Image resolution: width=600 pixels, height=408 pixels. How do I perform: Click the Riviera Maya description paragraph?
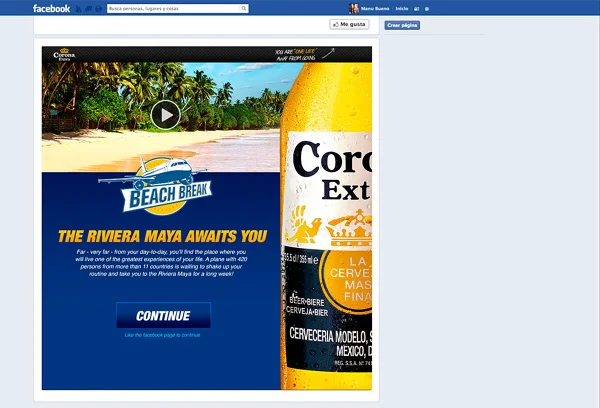[x=161, y=263]
